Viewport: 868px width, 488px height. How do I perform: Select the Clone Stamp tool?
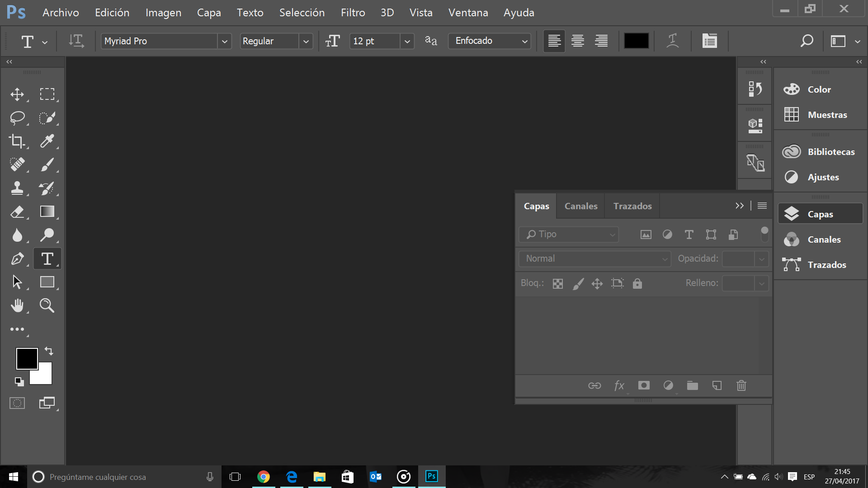pyautogui.click(x=17, y=188)
